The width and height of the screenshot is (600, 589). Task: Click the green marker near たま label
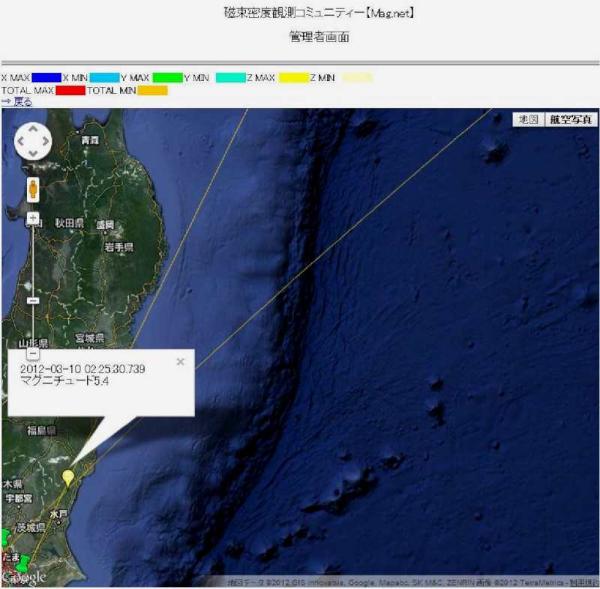click(24, 564)
